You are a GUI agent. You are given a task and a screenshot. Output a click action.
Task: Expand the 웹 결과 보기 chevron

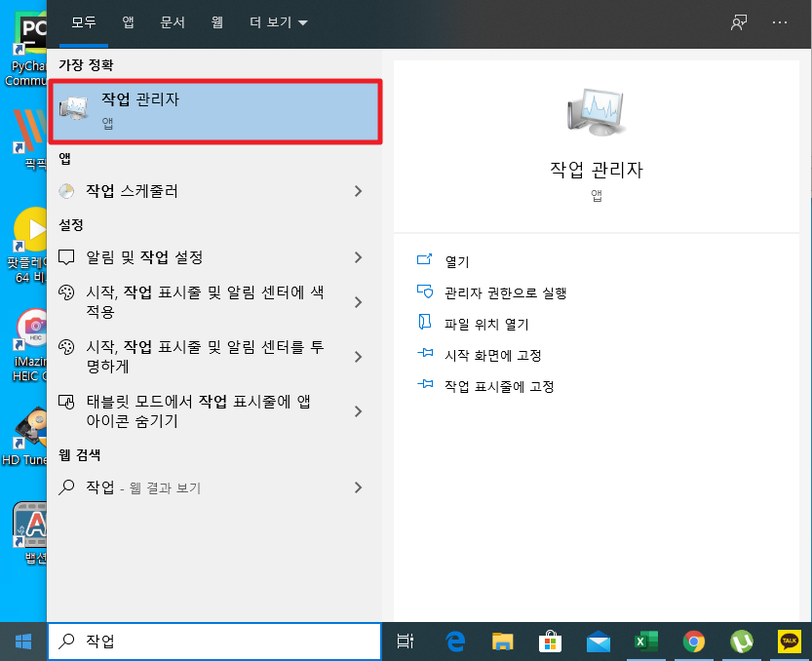click(358, 487)
